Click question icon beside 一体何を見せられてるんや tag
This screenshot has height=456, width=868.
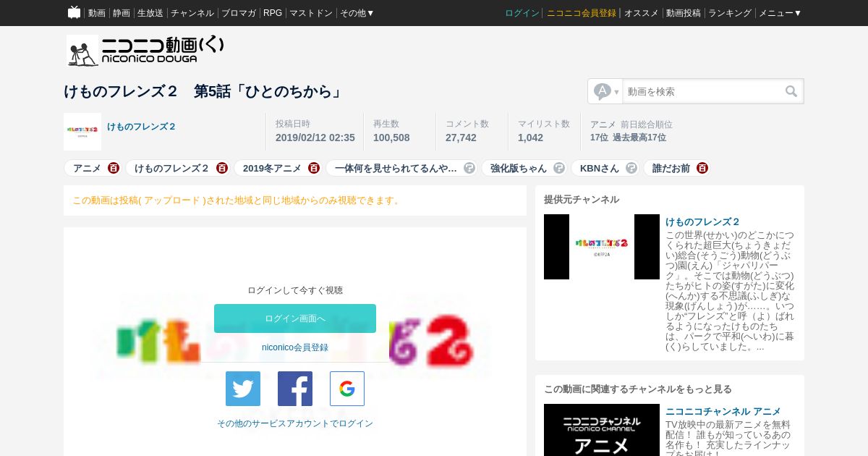click(469, 168)
